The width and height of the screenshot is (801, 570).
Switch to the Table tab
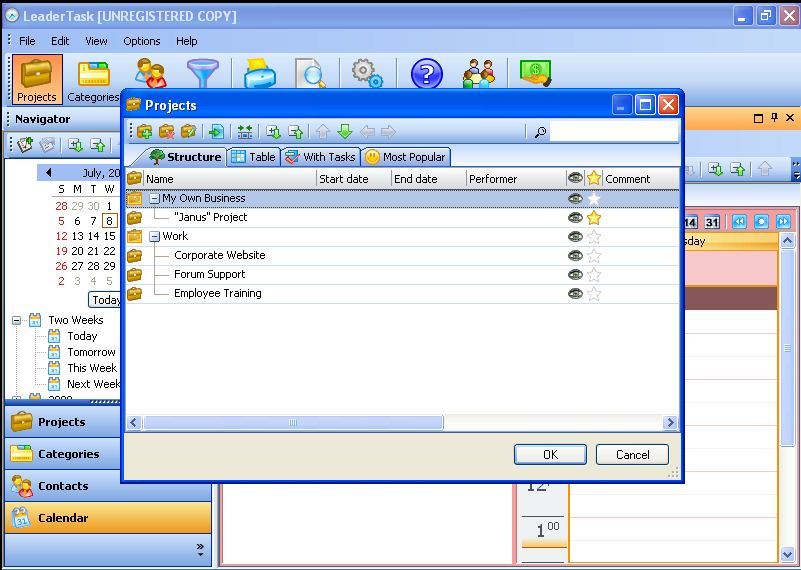click(253, 157)
